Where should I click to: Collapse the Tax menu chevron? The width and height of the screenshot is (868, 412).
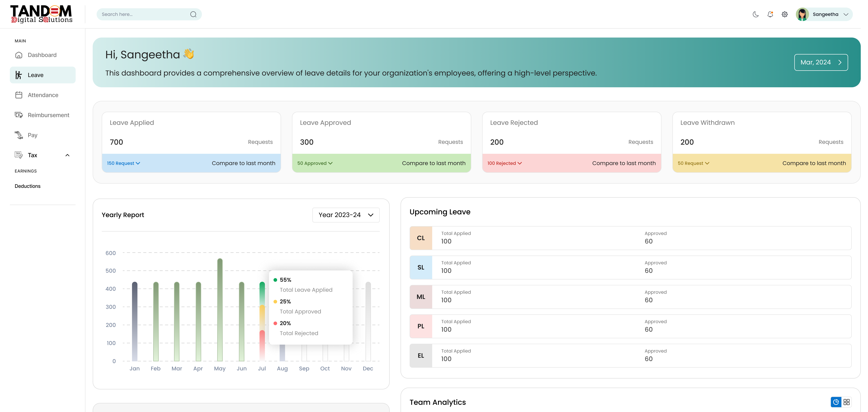(x=67, y=155)
